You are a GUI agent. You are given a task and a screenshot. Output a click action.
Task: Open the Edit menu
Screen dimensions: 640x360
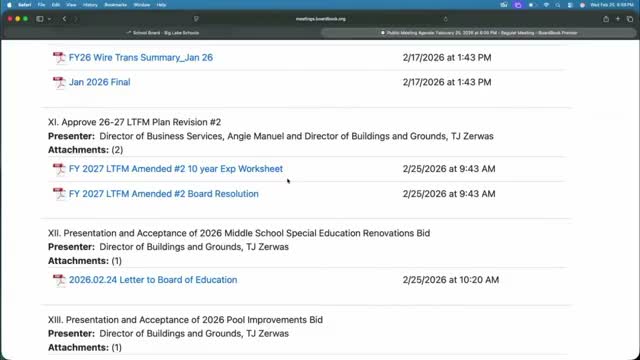point(56,5)
